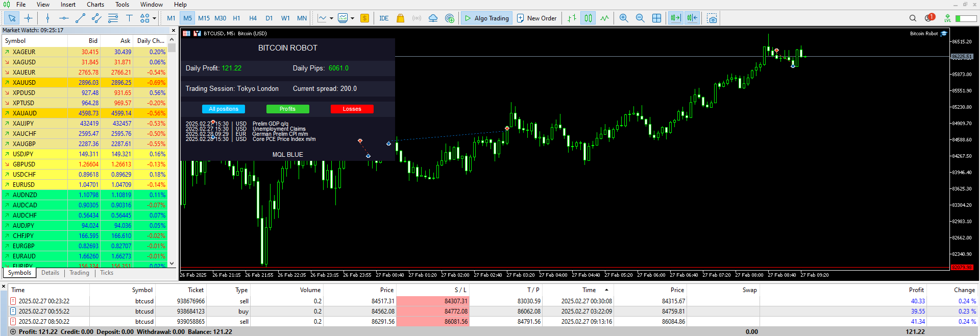Open the Charts menu
This screenshot has height=336, width=980.
(95, 5)
